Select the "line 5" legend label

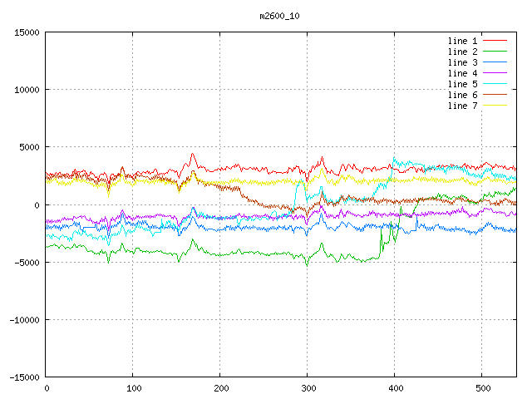click(x=463, y=84)
